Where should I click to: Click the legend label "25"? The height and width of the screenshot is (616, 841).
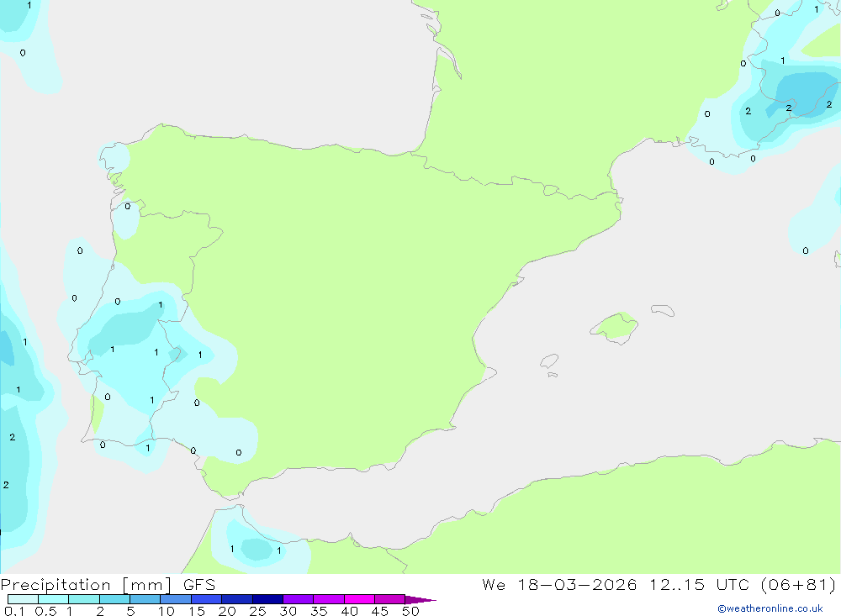pyautogui.click(x=257, y=611)
